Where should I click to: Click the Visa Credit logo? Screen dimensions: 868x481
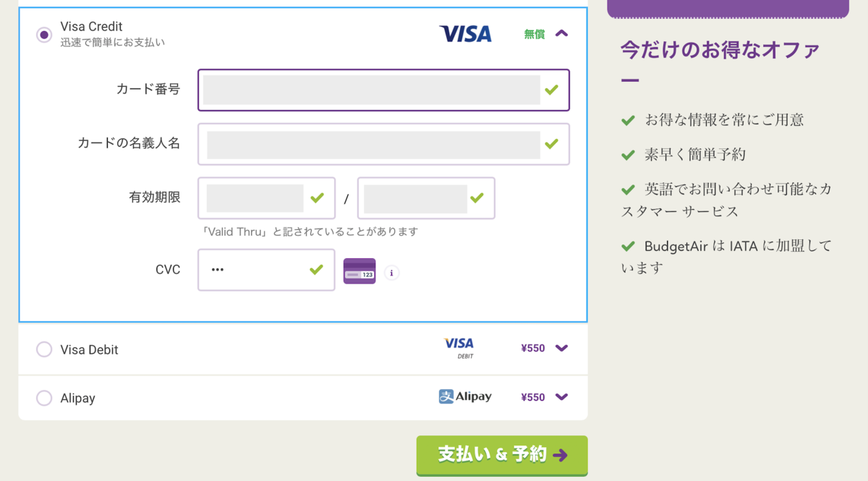click(465, 34)
